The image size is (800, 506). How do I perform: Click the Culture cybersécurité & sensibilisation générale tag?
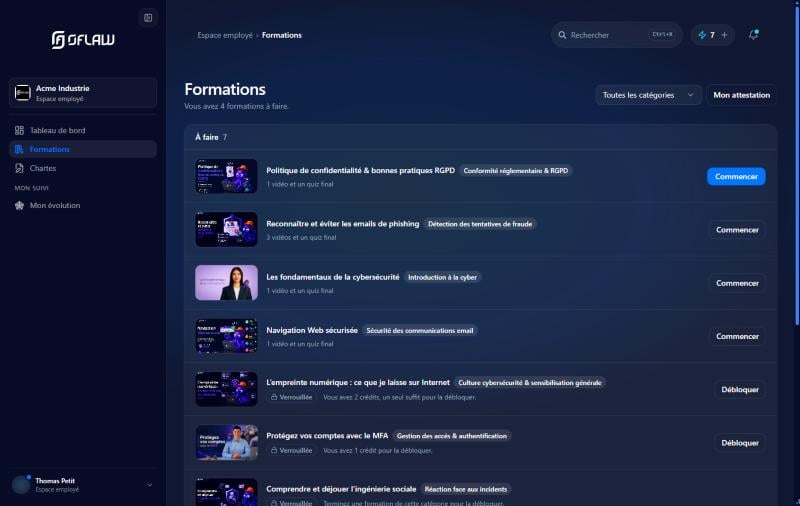pyautogui.click(x=530, y=383)
